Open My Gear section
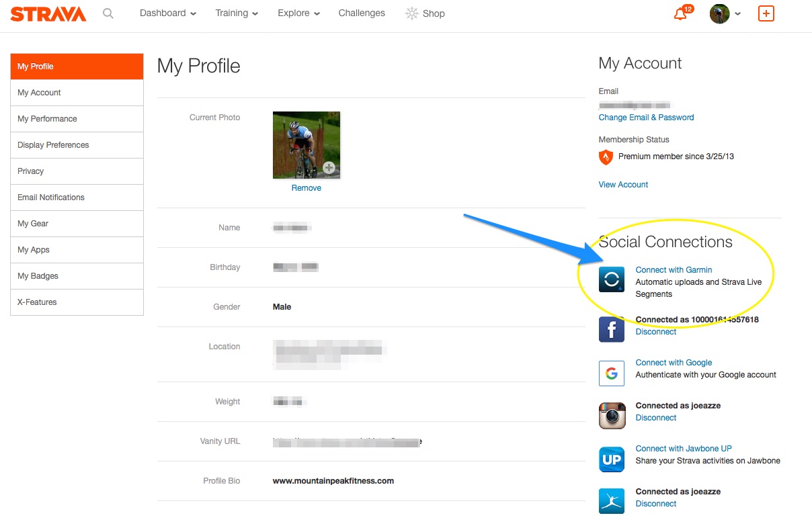 point(77,224)
